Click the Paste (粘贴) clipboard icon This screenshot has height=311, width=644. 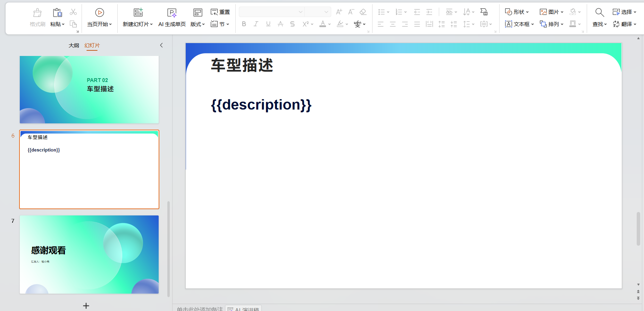[x=57, y=13]
